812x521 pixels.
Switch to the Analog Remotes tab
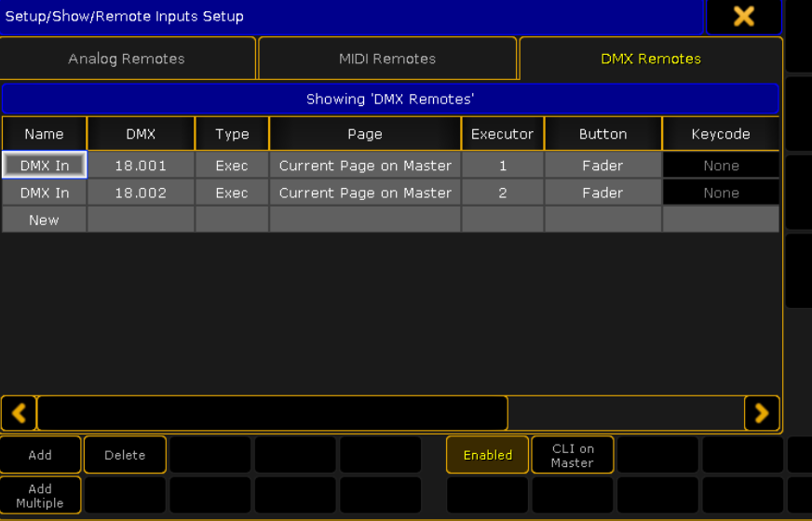[127, 59]
